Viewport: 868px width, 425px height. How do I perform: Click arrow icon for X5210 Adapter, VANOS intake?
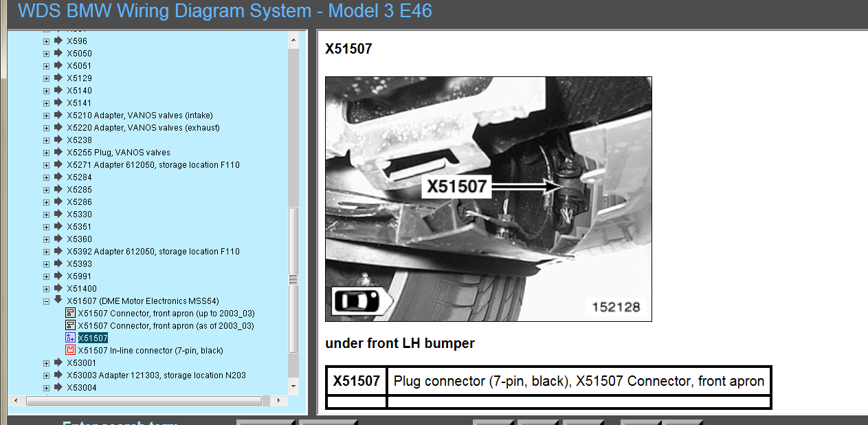pos(58,115)
